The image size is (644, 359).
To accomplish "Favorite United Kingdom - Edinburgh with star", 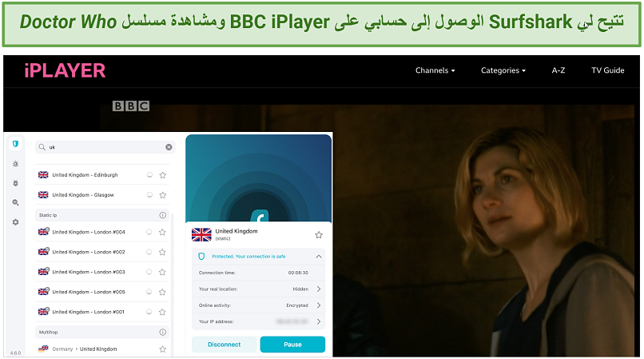I will pyautogui.click(x=163, y=175).
